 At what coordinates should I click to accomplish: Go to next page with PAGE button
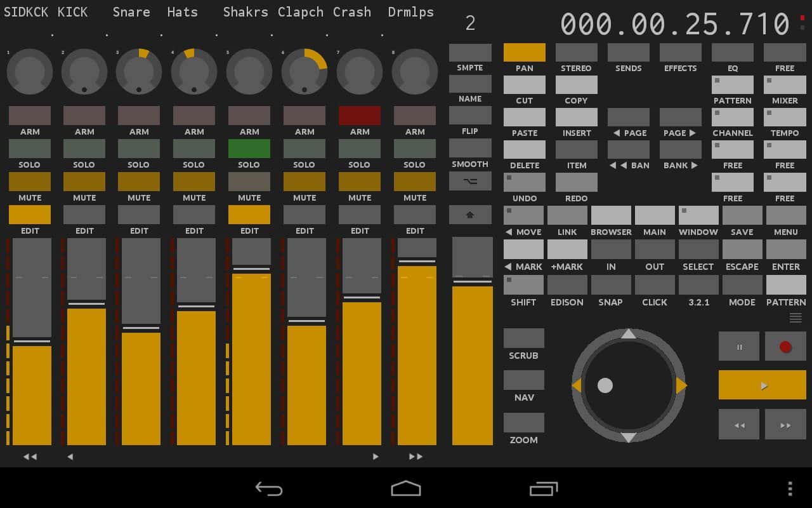click(680, 117)
